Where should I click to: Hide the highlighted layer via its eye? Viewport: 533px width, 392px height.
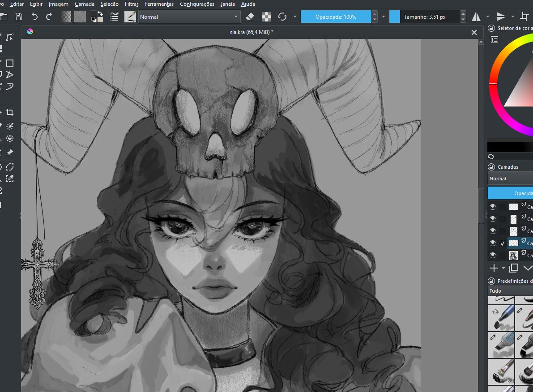point(493,243)
